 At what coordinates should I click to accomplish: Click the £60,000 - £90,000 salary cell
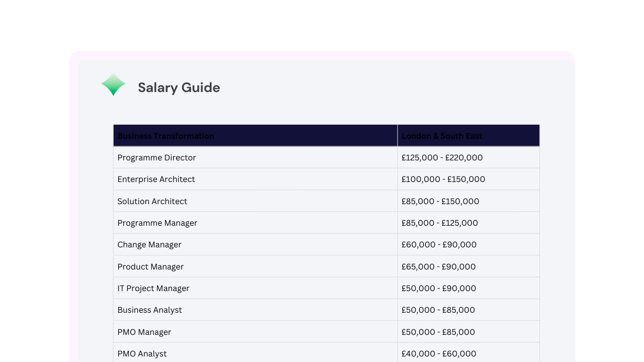[439, 244]
